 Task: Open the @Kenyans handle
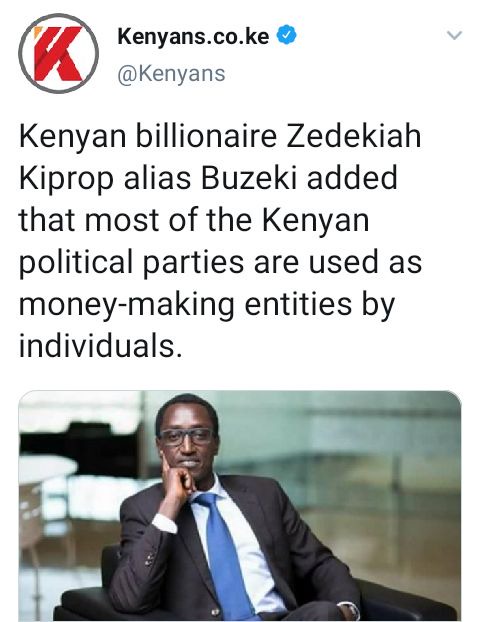(171, 74)
